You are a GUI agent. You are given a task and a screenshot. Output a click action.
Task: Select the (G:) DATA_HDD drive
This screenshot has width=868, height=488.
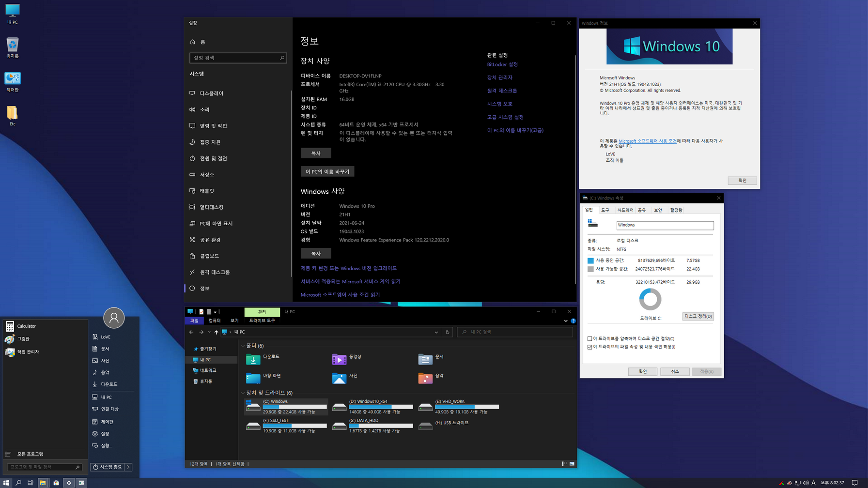pos(372,426)
